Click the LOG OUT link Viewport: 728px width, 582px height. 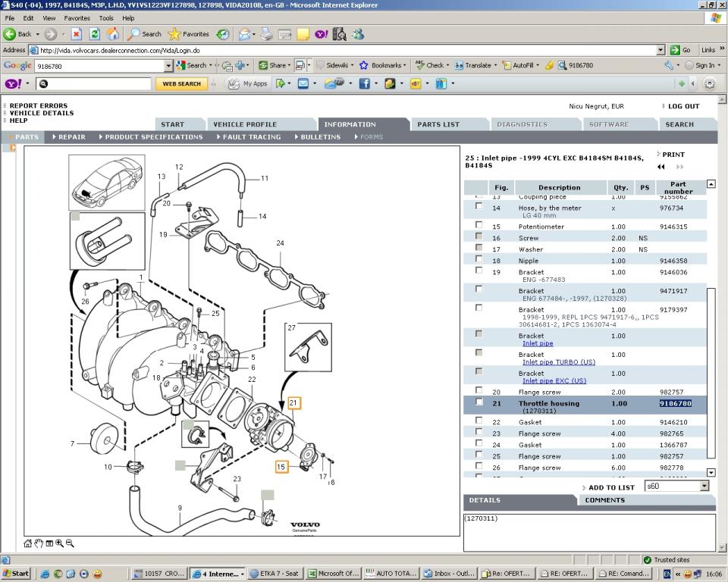tap(683, 106)
